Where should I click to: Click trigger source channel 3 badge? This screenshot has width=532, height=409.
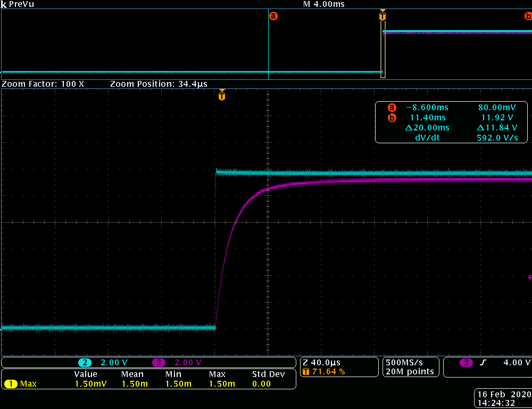[x=466, y=363]
